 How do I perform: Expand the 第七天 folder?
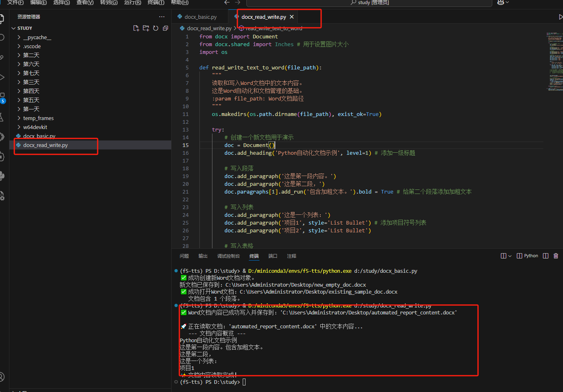(x=90, y=73)
